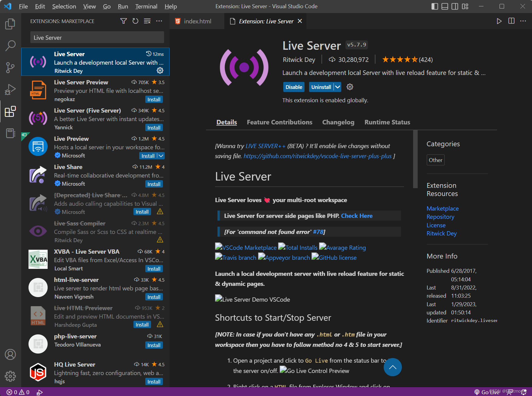This screenshot has width=532, height=396.
Task: Click the star rating (424) in header
Action: 407,59
